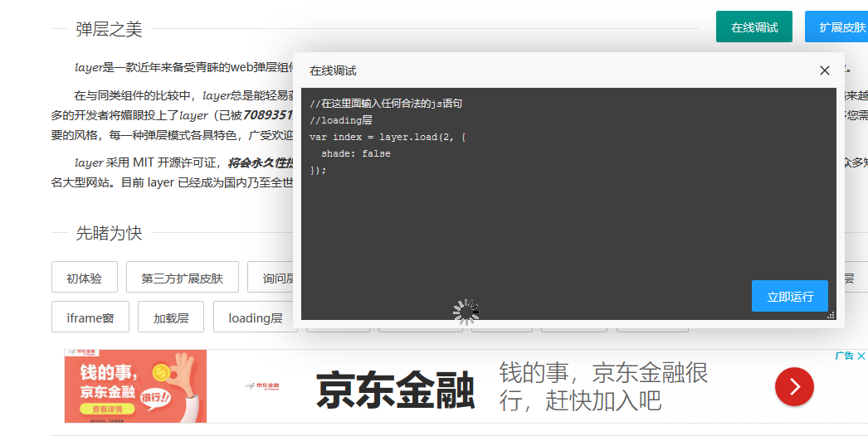
Task: Click inside the dark code editor area
Action: point(568,204)
